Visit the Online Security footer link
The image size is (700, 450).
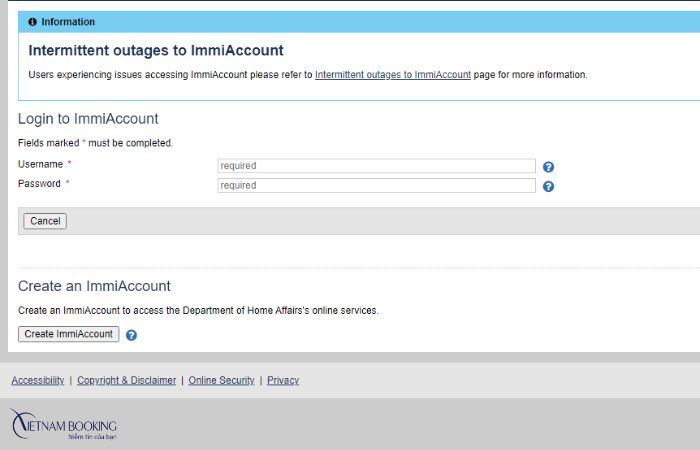tap(221, 380)
